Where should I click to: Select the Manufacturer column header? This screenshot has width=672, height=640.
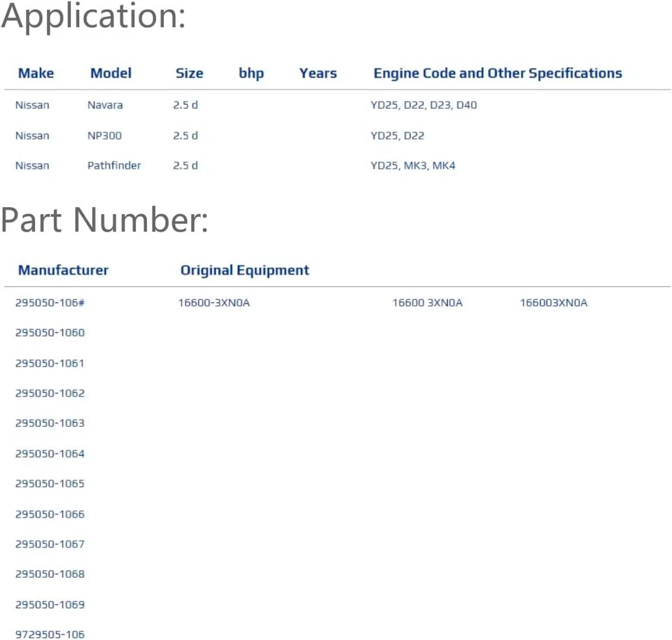64,270
